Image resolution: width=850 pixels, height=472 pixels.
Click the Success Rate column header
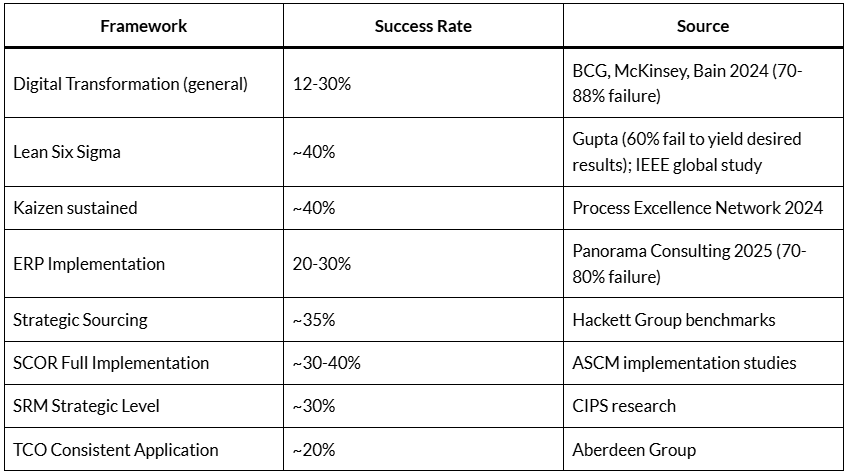[422, 26]
